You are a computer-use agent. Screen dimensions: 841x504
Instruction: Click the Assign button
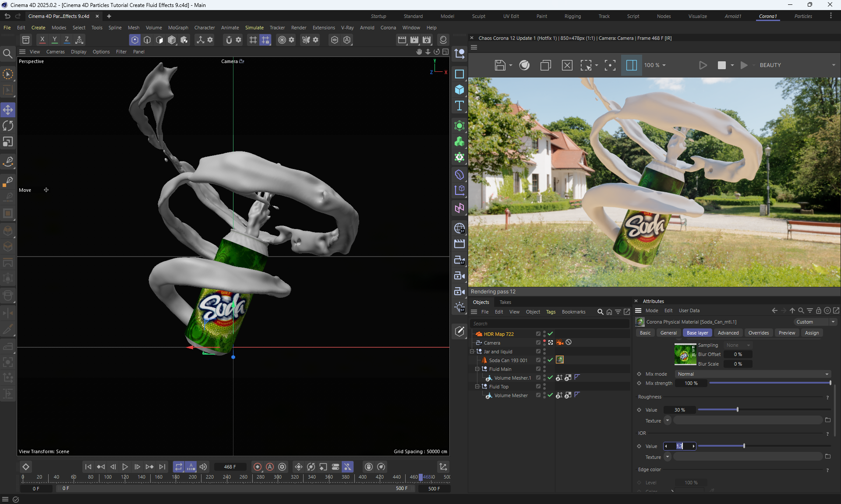point(811,333)
